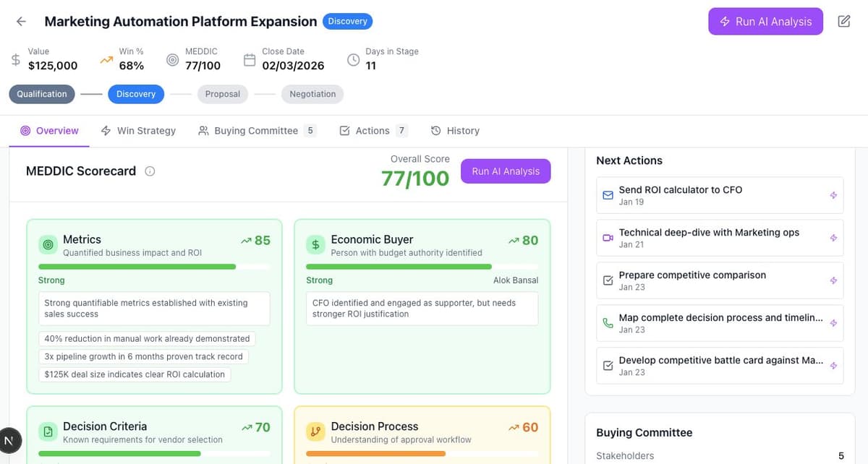This screenshot has height=464, width=868.
Task: Click the dollar icon on Economic Buyer card
Action: pos(315,245)
